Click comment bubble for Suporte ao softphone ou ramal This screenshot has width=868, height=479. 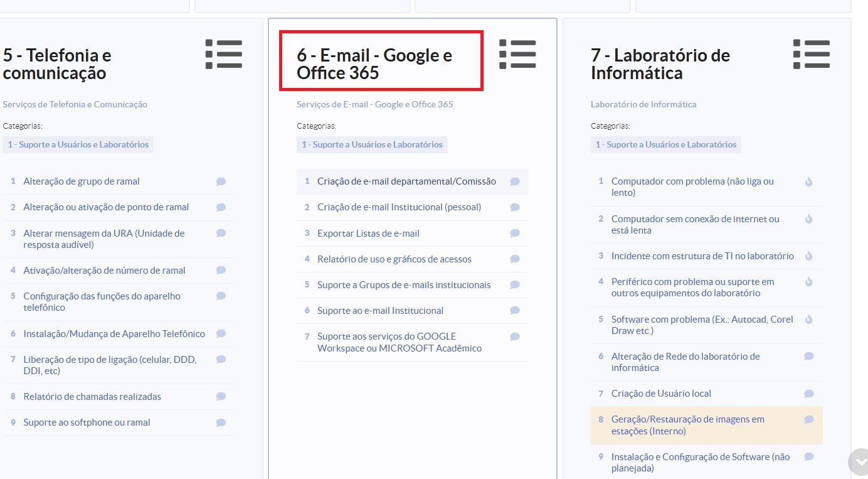pos(221,422)
